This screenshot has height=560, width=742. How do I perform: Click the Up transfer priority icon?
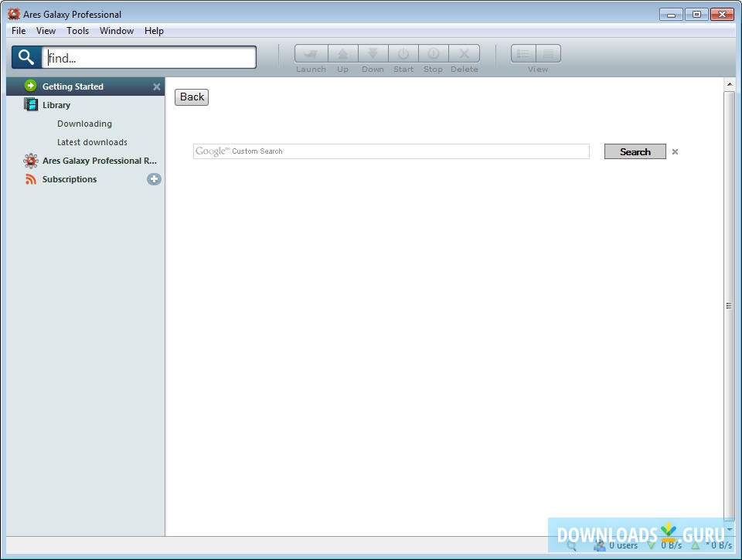click(342, 53)
